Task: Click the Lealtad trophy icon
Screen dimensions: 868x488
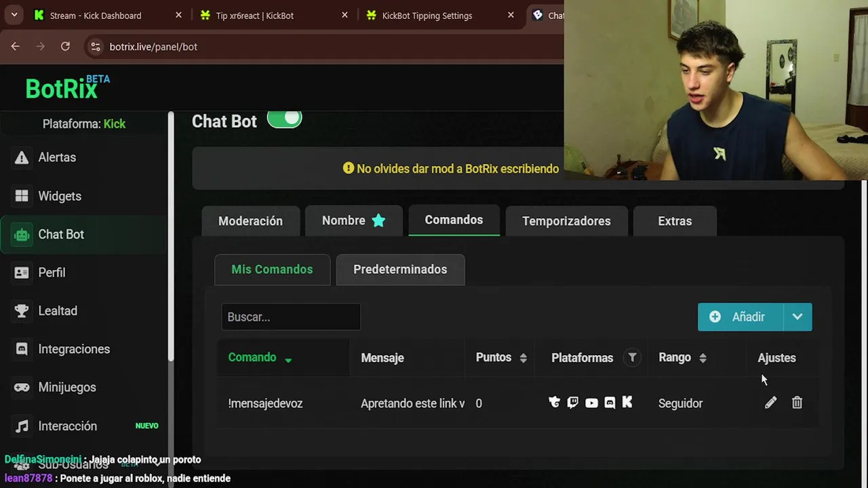Action: click(22, 310)
